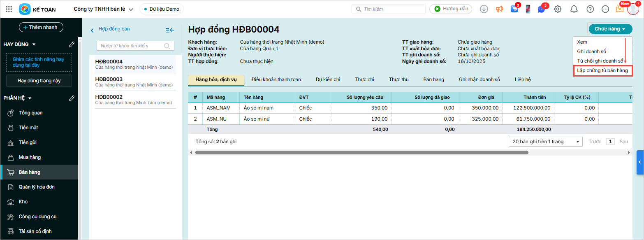Click the help question mark icon
This screenshot has width=644, height=240.
(x=590, y=9)
